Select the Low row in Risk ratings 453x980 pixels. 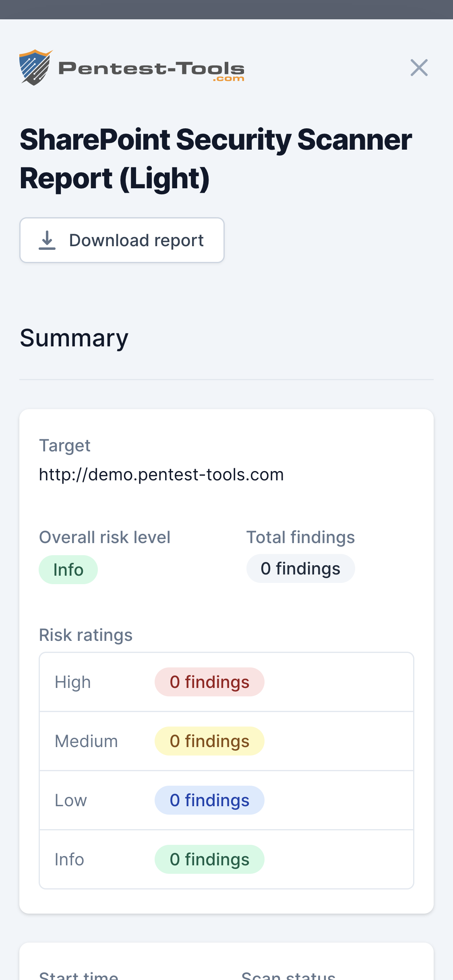(x=70, y=800)
